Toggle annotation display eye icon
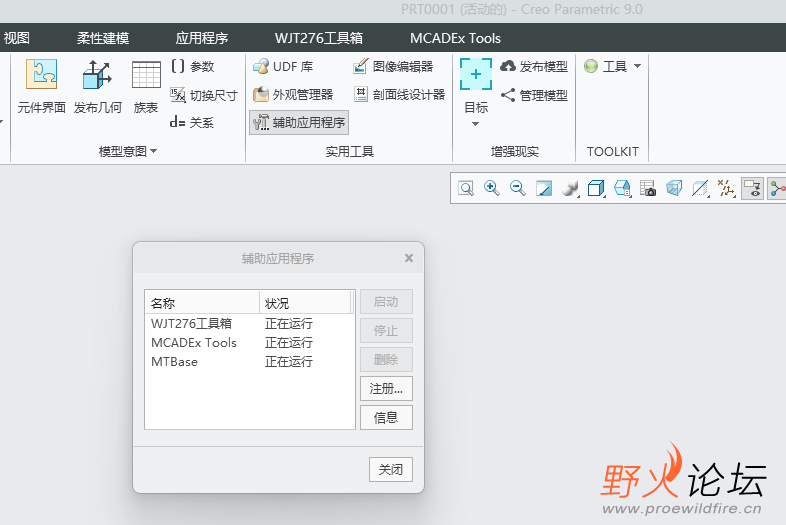 click(x=752, y=189)
